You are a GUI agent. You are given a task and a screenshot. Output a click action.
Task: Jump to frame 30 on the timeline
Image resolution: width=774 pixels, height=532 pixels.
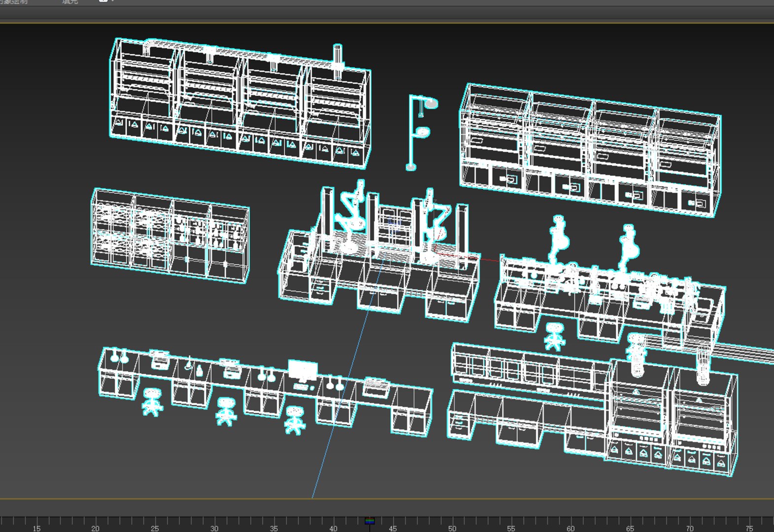pos(214,528)
